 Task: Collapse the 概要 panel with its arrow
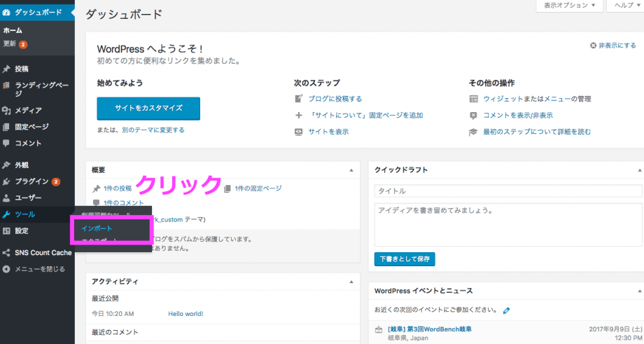tap(351, 170)
